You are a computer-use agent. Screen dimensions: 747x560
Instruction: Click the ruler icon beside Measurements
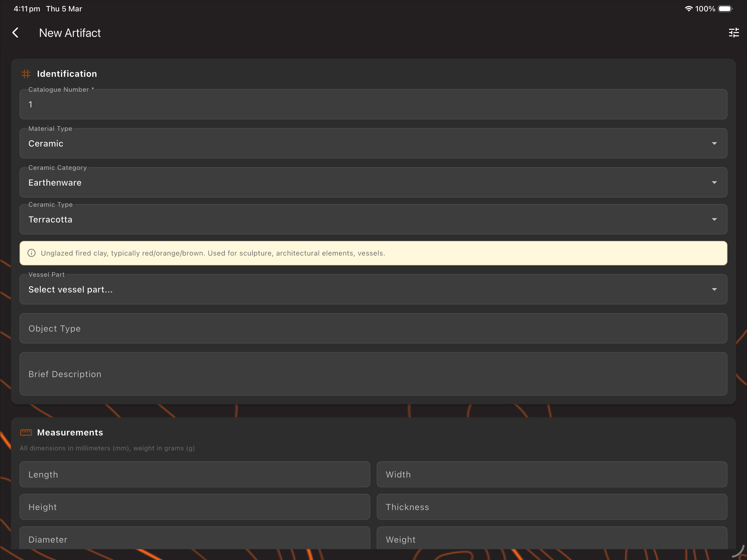(x=26, y=432)
